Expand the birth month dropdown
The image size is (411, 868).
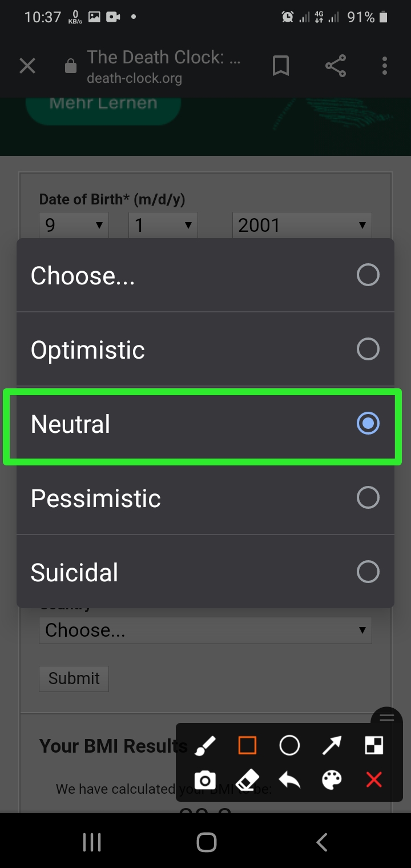pos(74,225)
